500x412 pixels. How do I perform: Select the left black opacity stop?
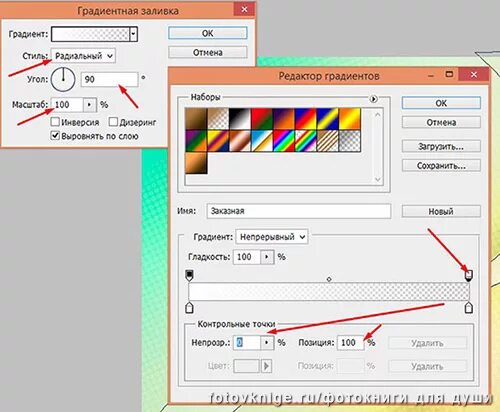[189, 275]
